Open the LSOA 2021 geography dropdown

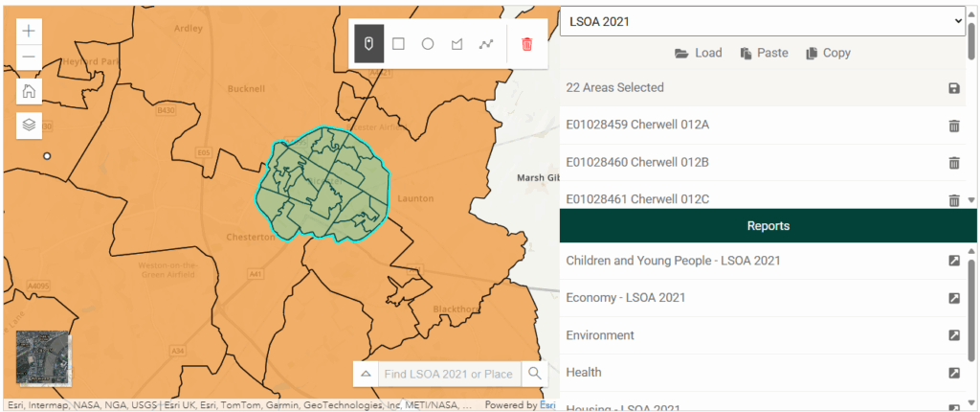tap(762, 20)
